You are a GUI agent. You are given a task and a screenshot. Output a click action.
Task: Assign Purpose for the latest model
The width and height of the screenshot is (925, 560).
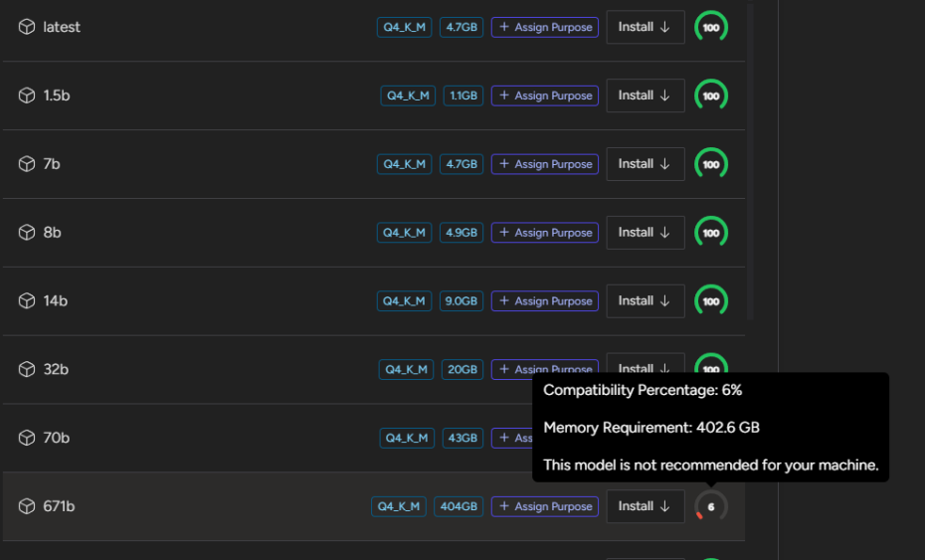click(x=545, y=27)
